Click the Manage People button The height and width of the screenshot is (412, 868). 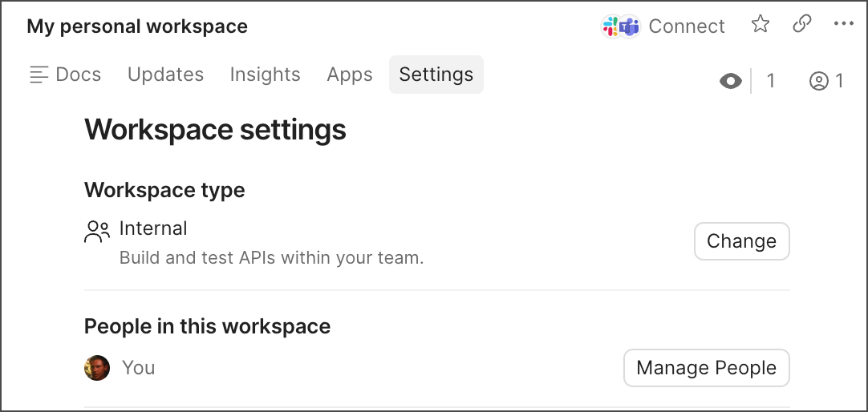click(x=706, y=368)
